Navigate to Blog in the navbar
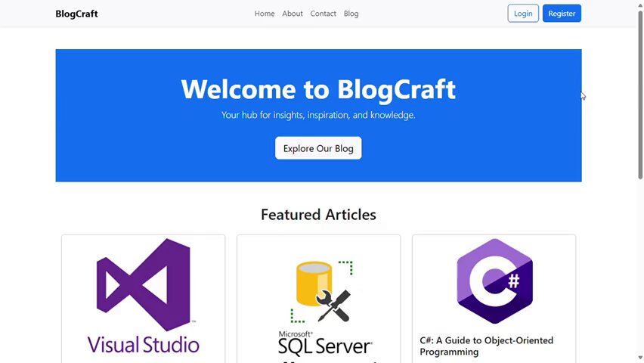The height and width of the screenshot is (363, 644). (x=351, y=14)
